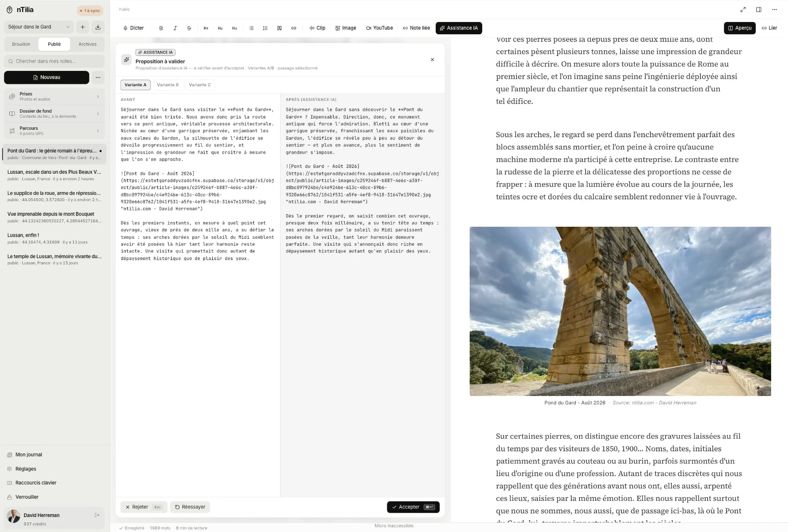
Task: Expand editor to fullscreen
Action: coord(743,9)
